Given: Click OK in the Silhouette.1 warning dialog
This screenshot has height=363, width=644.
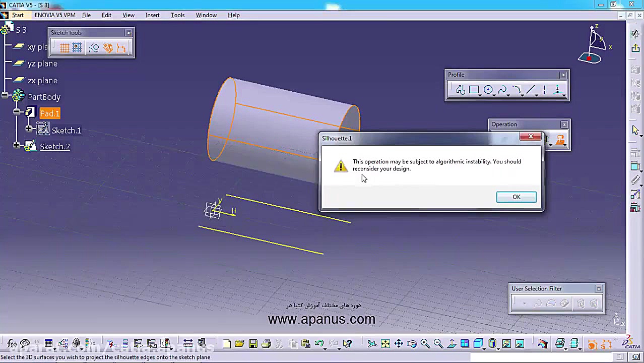Looking at the screenshot, I should click(516, 197).
